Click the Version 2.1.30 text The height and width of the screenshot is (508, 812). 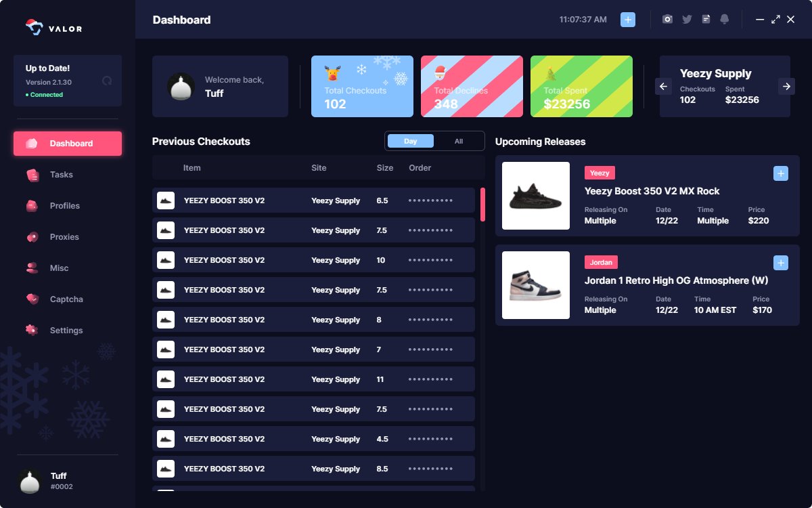pyautogui.click(x=49, y=82)
